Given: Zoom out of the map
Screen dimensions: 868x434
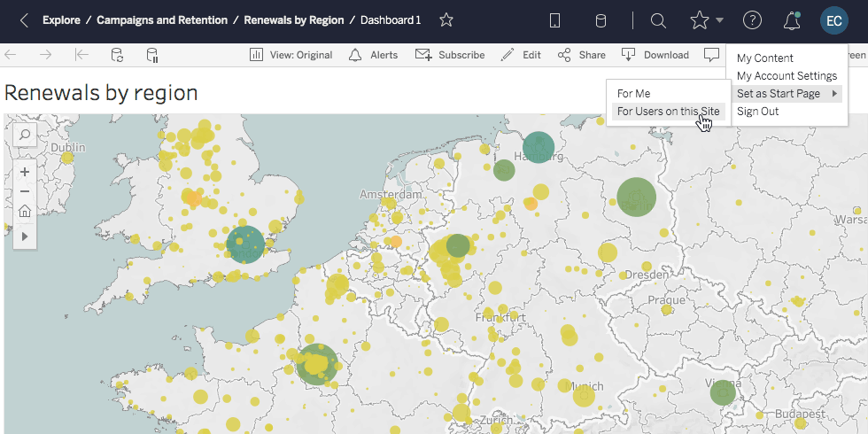Looking at the screenshot, I should 25,191.
